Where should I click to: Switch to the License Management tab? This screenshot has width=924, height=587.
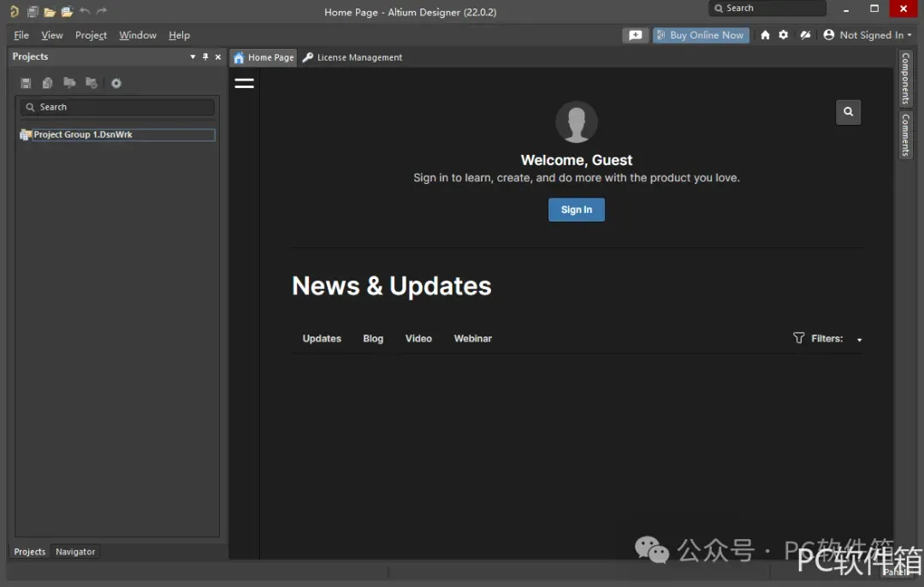coord(352,57)
